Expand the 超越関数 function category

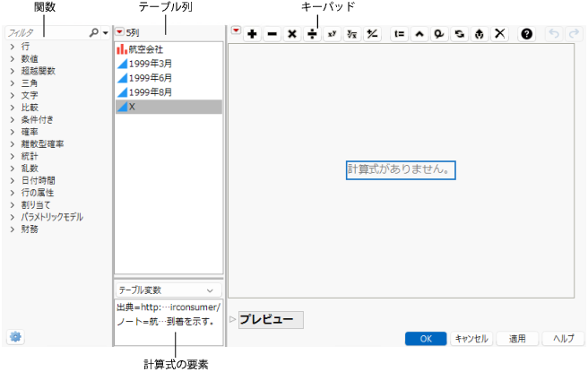(13, 71)
